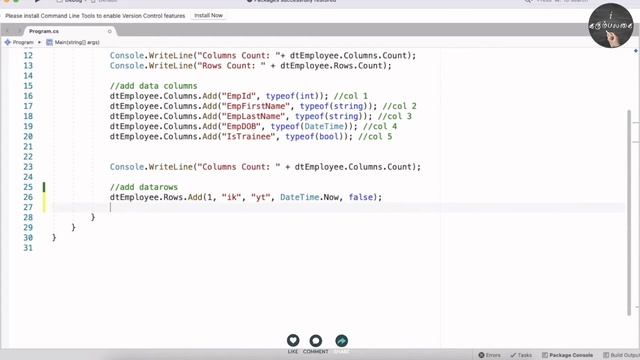
Task: Navigate back with the editor's back arrow
Action: [x=7, y=31]
